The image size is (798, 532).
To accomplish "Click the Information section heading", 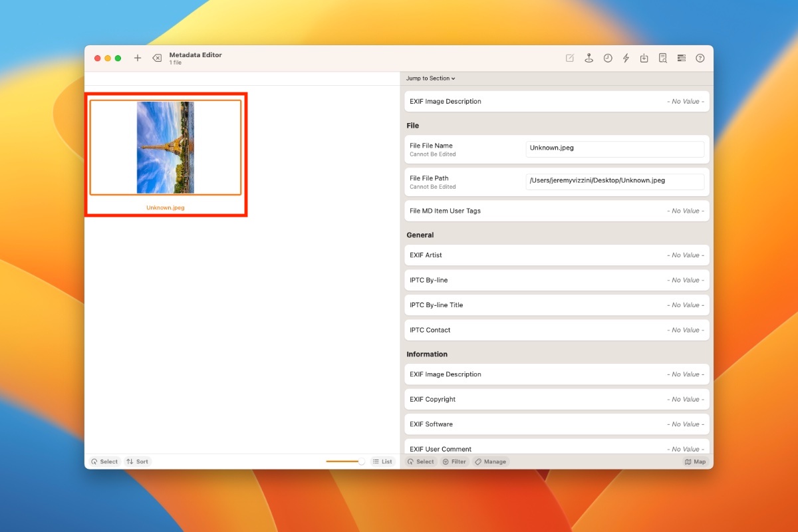I will [x=427, y=354].
